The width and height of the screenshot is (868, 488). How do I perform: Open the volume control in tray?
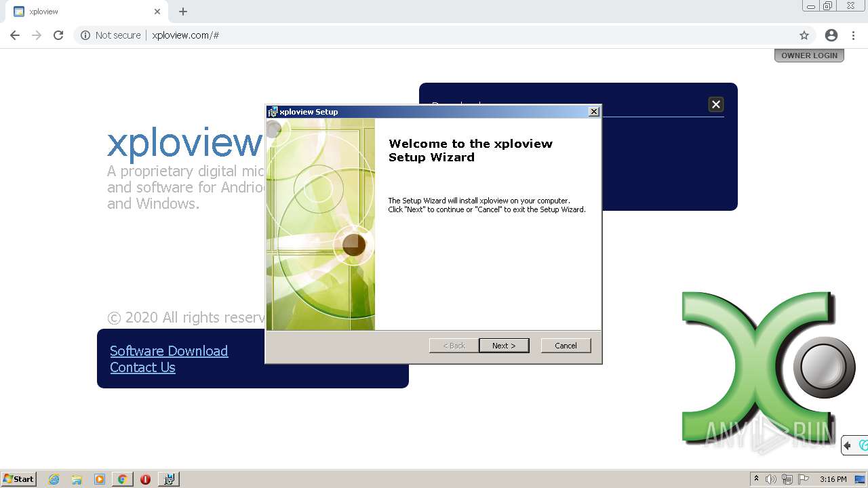pyautogui.click(x=771, y=479)
